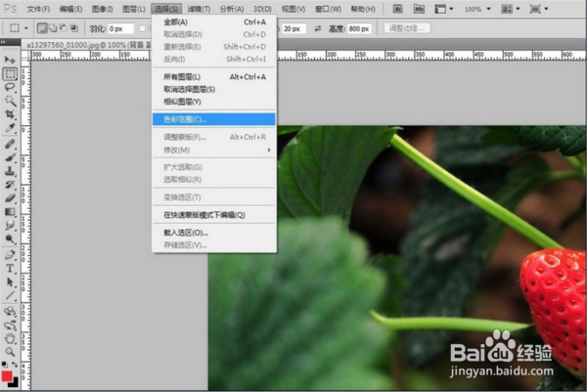Swap foreground and background colors
The height and width of the screenshot is (392, 587).
coord(15,364)
